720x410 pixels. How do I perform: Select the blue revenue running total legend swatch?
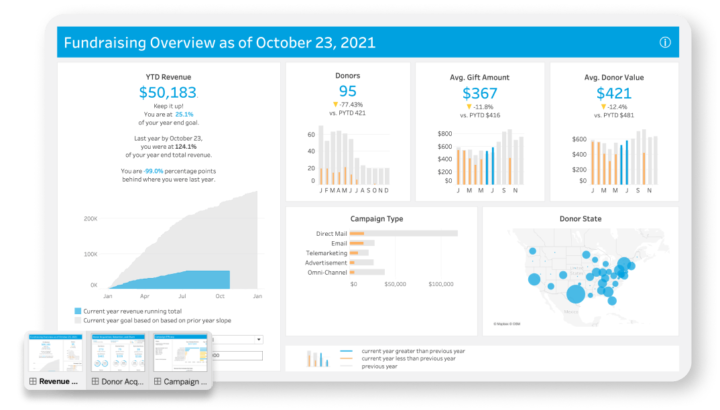(x=79, y=312)
